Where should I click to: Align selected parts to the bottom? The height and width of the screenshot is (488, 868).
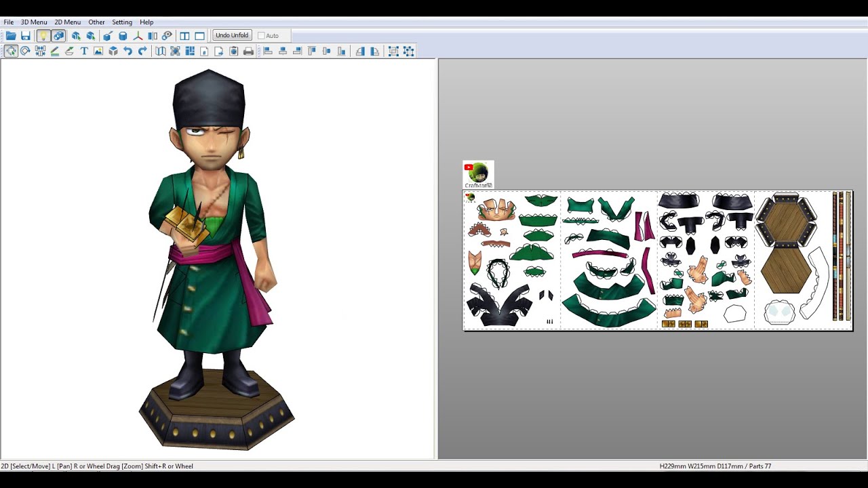point(341,52)
